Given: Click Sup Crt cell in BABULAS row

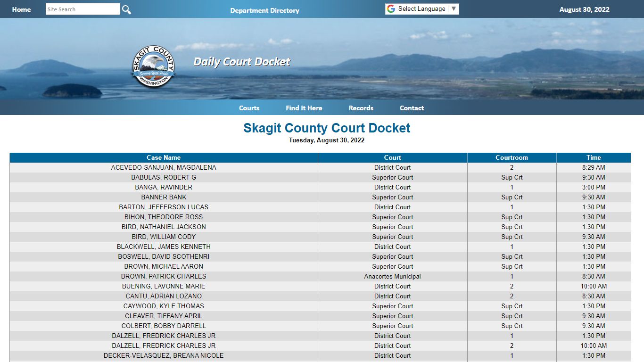Looking at the screenshot, I should (x=512, y=177).
